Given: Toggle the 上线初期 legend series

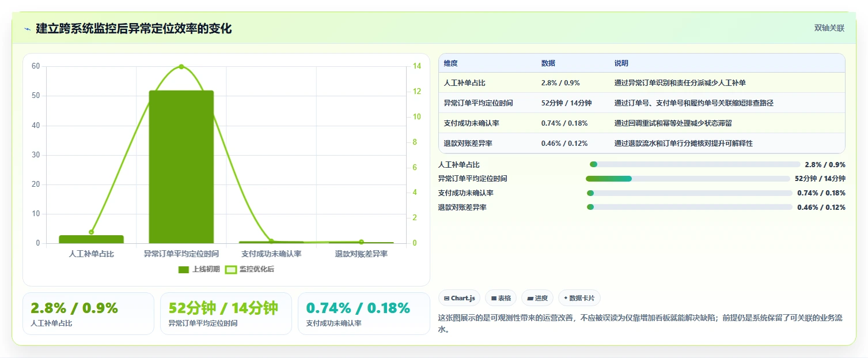Looking at the screenshot, I should (199, 269).
